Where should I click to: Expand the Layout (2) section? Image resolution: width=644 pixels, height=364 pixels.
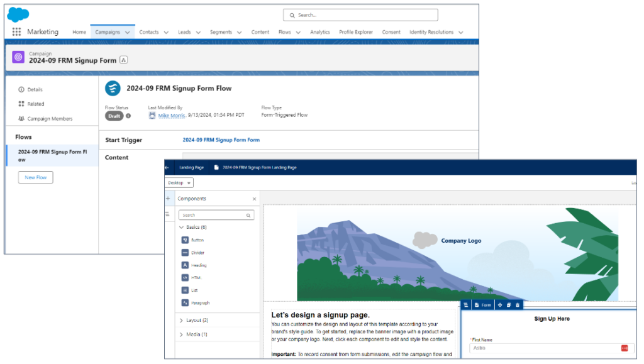(x=182, y=321)
